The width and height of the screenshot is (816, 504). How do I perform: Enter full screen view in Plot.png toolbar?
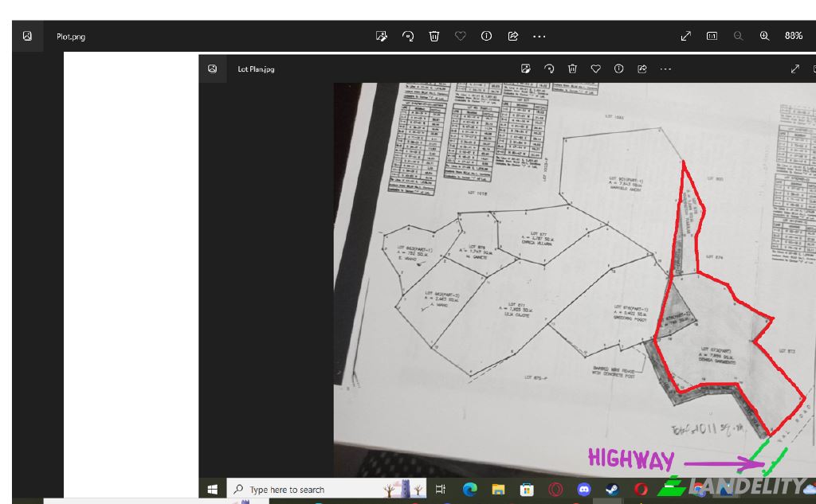click(x=686, y=36)
